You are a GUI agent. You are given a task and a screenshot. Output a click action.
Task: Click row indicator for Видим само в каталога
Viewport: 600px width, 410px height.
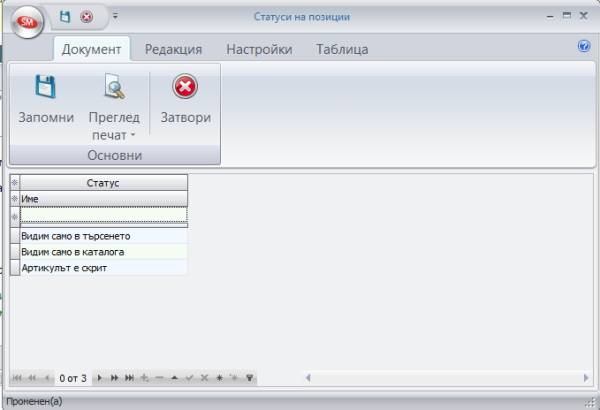pyautogui.click(x=15, y=252)
